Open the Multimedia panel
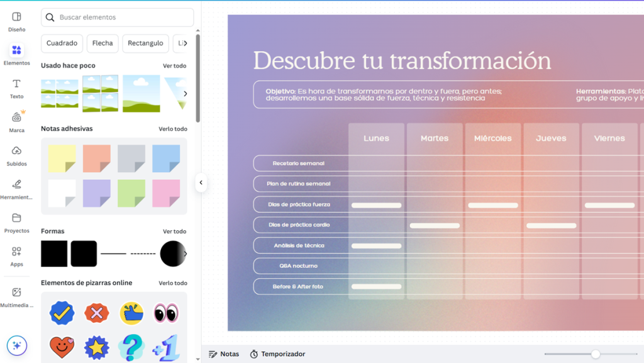The width and height of the screenshot is (644, 363). [17, 296]
